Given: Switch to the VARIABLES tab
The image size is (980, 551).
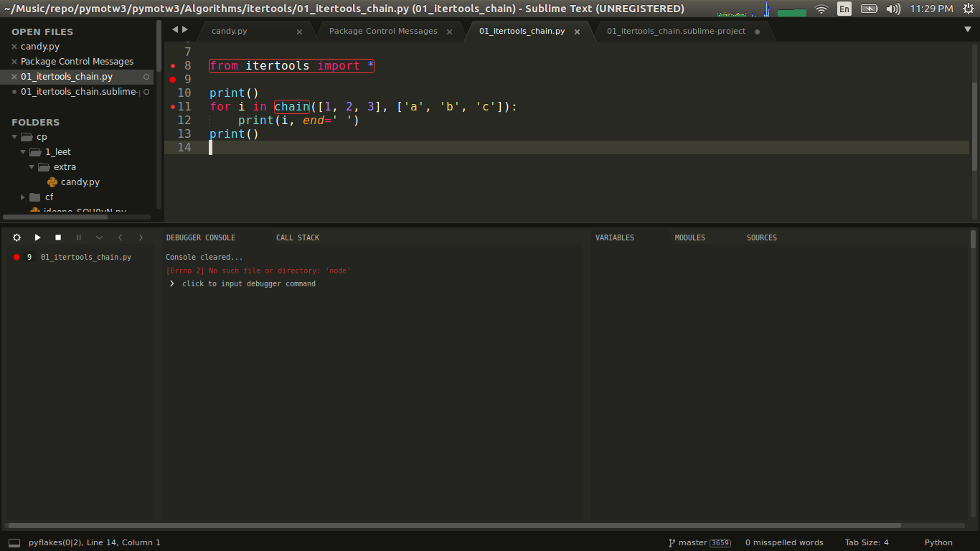Looking at the screenshot, I should (614, 237).
